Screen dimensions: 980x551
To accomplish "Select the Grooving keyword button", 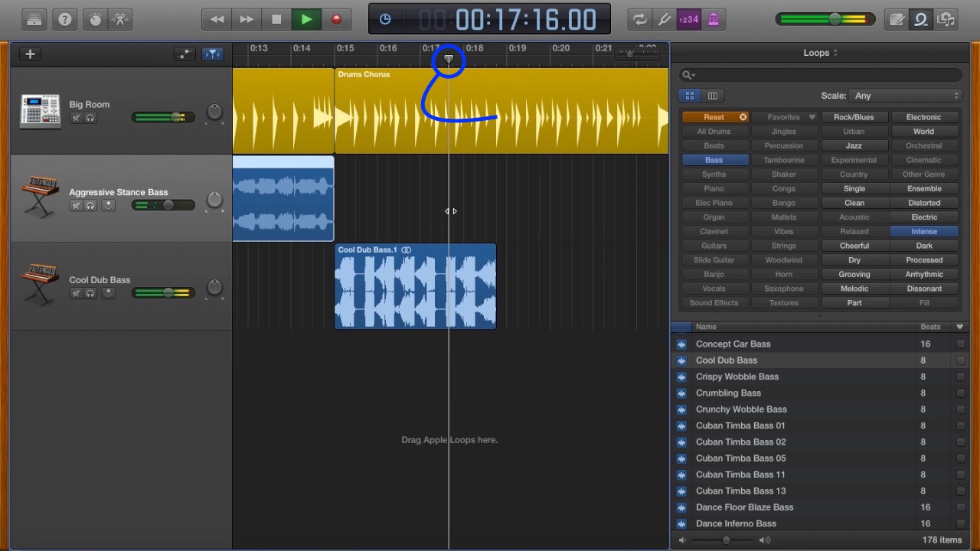I will (x=854, y=274).
